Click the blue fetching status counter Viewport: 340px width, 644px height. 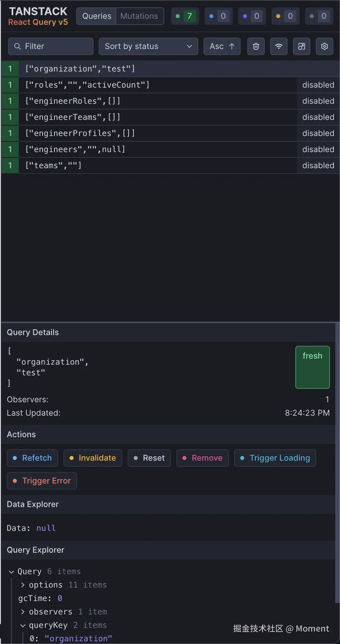(x=218, y=16)
